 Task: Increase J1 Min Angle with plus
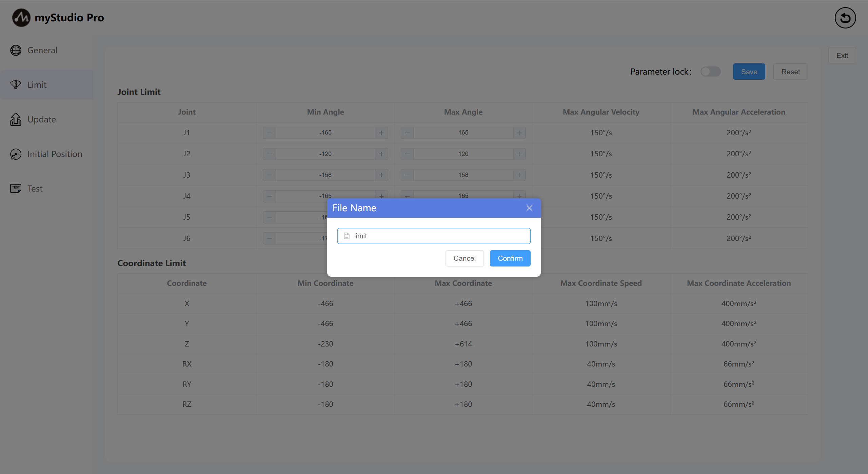point(381,133)
